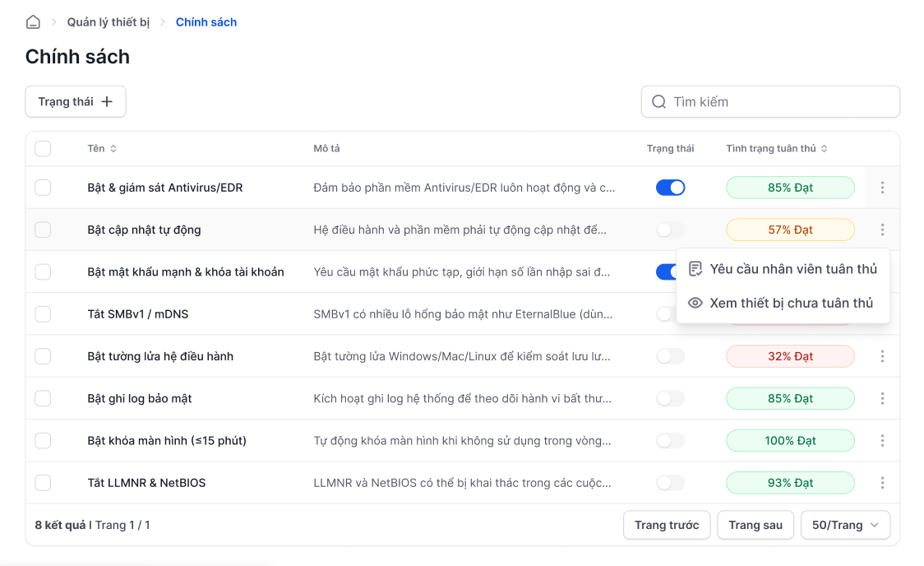The image size is (924, 566).
Task: Open three-dot menu for Bật khóa màn hình row
Action: pos(882,440)
